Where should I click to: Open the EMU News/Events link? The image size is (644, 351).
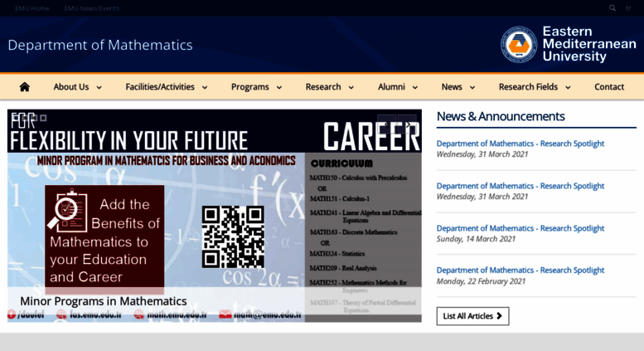point(92,8)
